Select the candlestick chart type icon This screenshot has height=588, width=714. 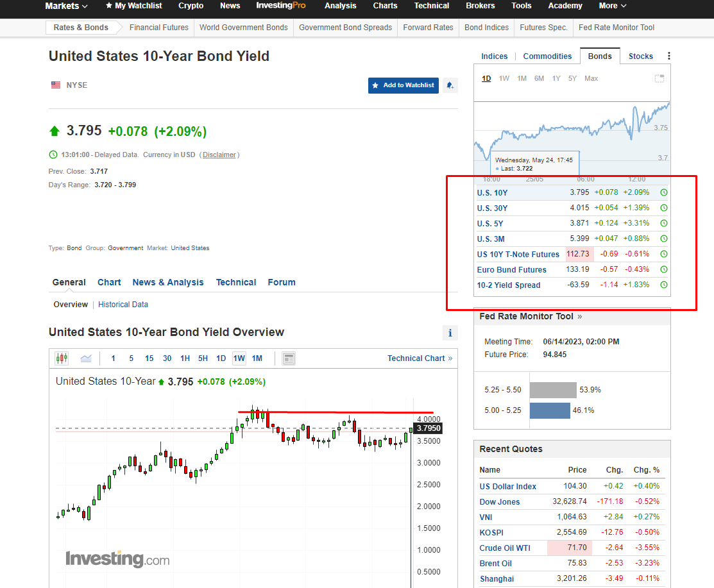(x=62, y=358)
